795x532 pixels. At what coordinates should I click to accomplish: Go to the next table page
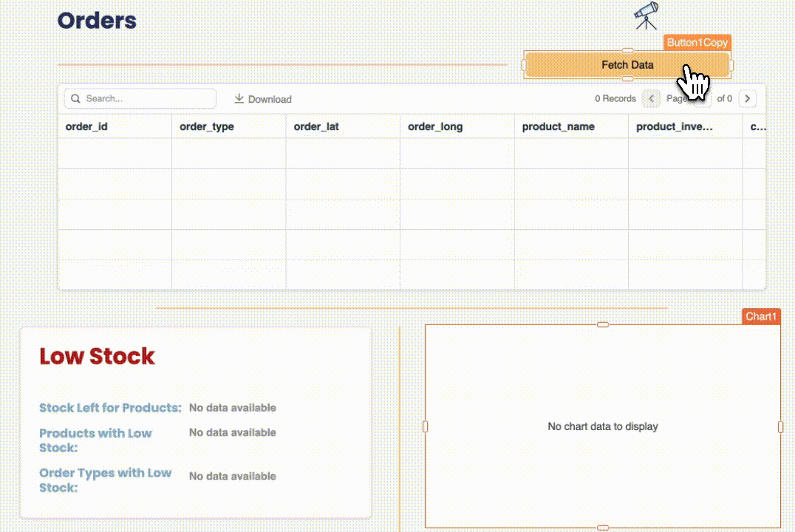pyautogui.click(x=748, y=99)
